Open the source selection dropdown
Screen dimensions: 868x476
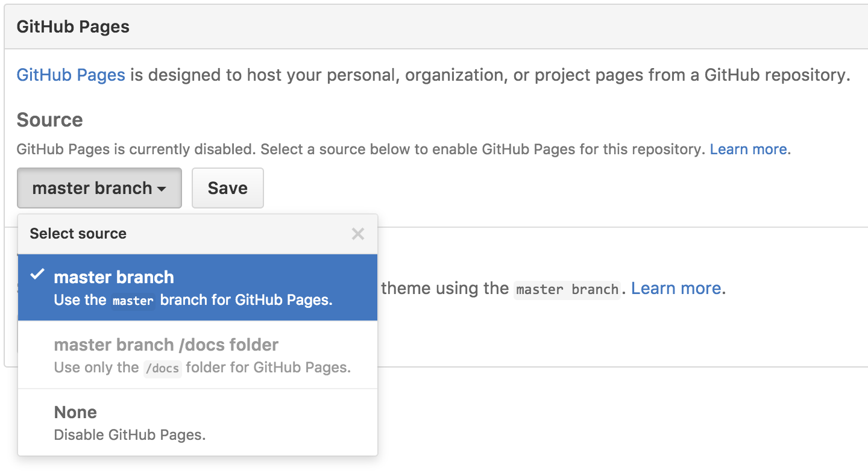tap(99, 188)
